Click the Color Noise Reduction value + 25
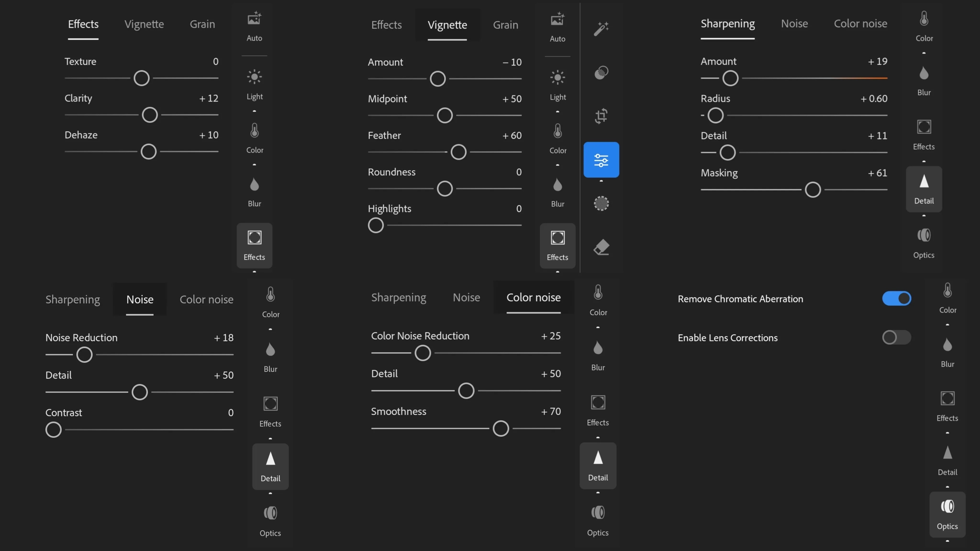 click(551, 336)
